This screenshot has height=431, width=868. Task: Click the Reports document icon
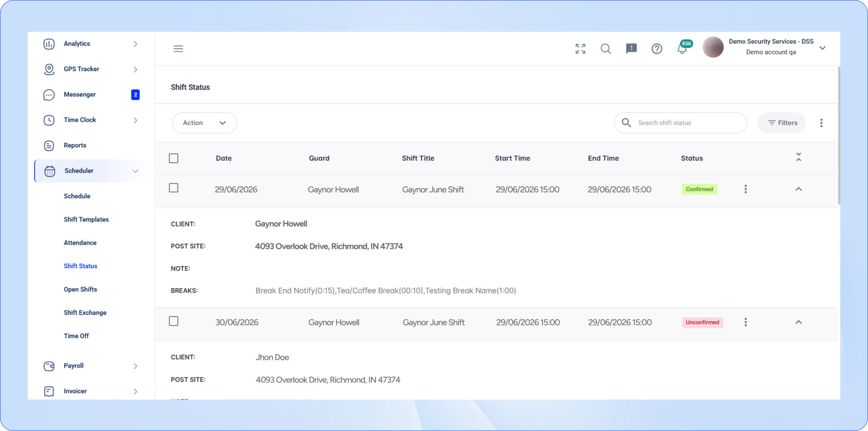point(49,145)
